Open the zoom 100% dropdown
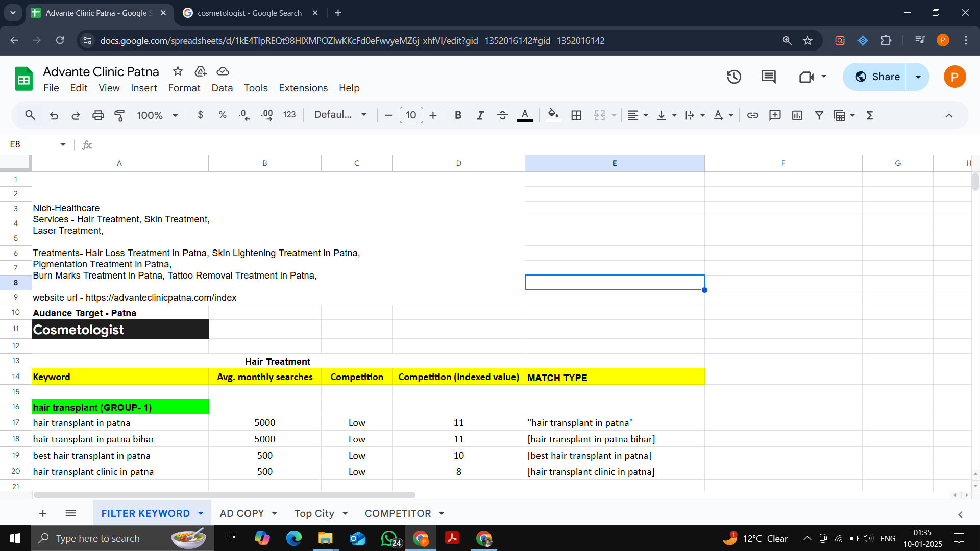 (157, 115)
